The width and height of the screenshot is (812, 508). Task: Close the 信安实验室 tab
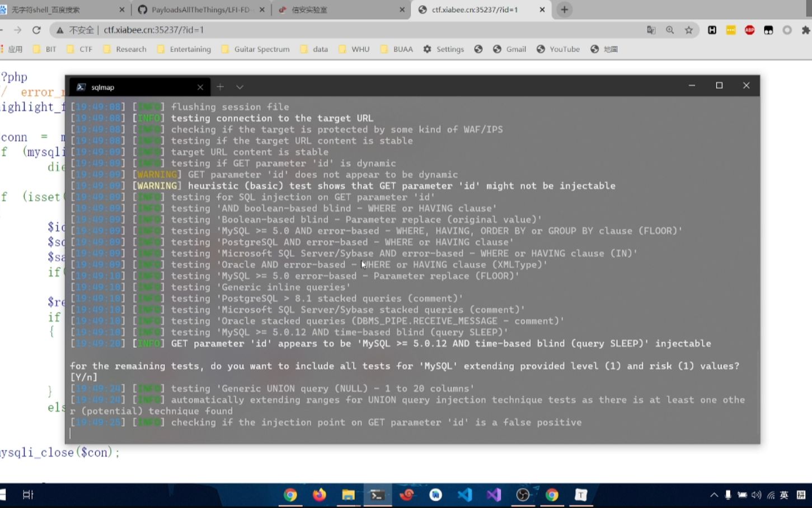[402, 10]
